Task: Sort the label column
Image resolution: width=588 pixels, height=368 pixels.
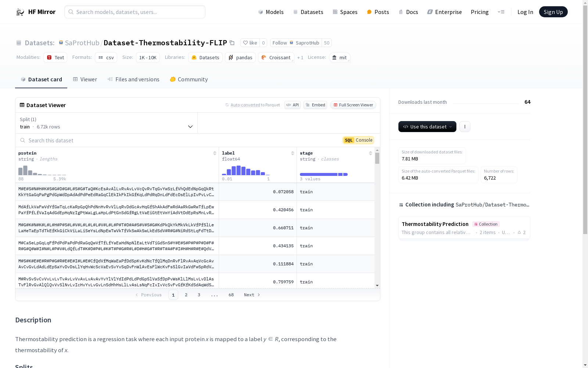Action: [x=293, y=153]
